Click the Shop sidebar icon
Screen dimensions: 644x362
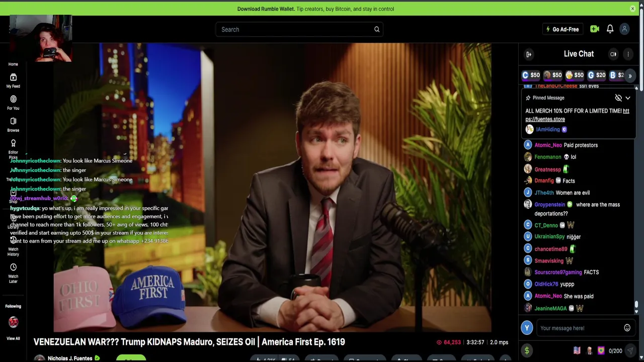tap(13, 196)
